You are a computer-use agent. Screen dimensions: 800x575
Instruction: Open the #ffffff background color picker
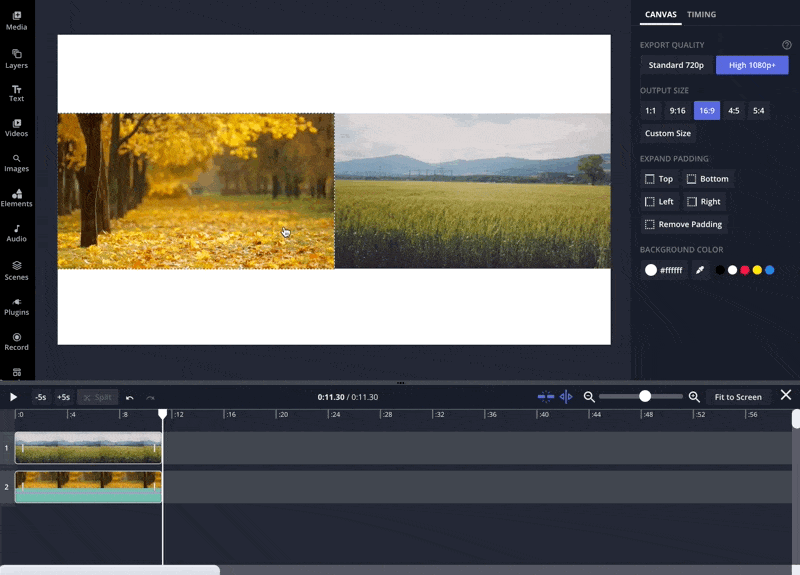pos(664,270)
